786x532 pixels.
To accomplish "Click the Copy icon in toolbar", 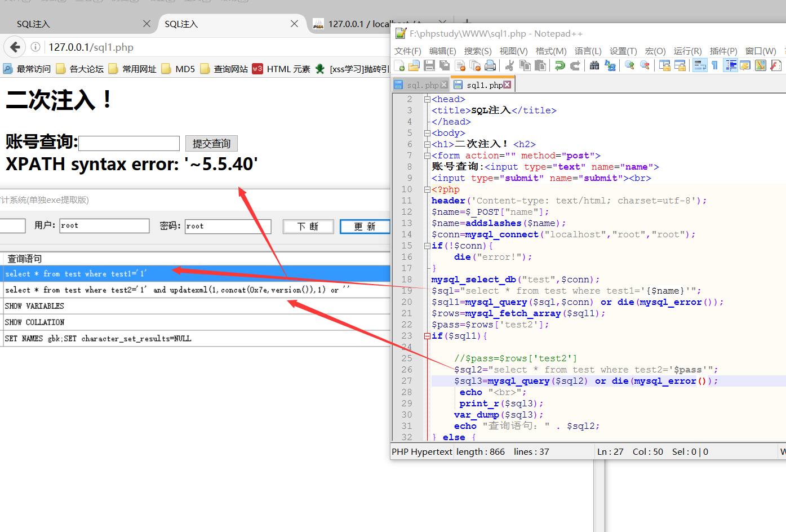I will 525,65.
